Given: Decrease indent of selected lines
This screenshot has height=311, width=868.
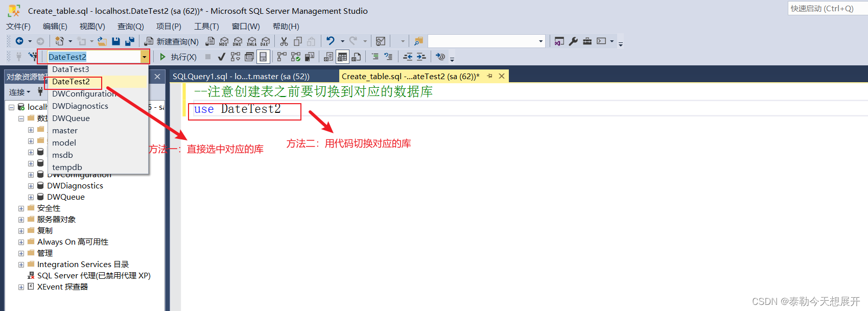Looking at the screenshot, I should point(408,57).
